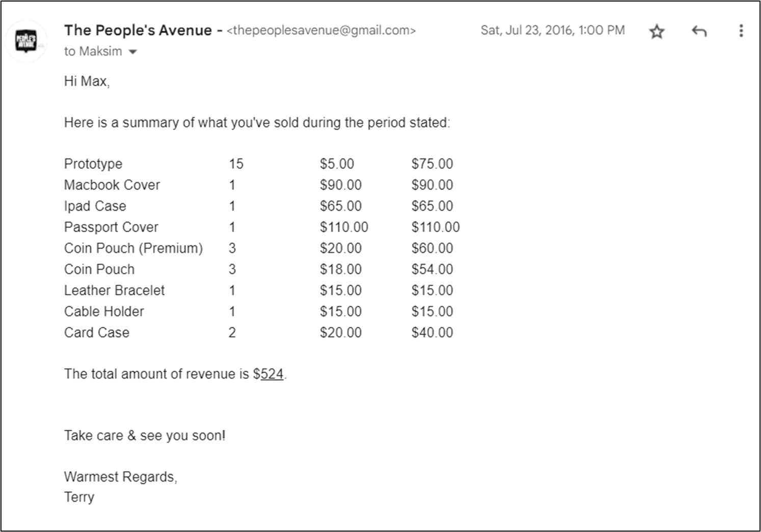Image resolution: width=761 pixels, height=532 pixels.
Task: Click The People's Avenue sender avatar
Action: [x=26, y=41]
